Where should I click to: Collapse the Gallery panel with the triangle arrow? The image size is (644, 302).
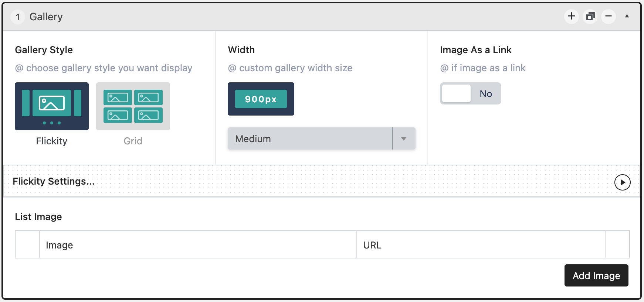(627, 16)
